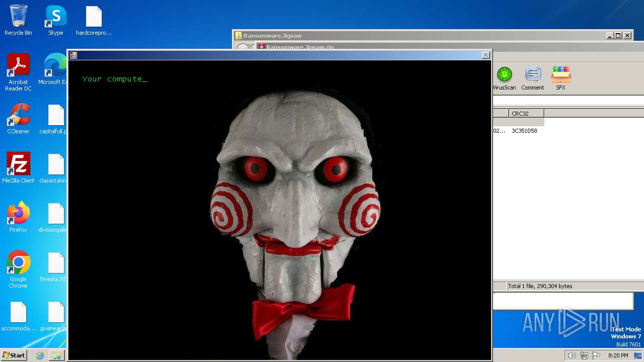Image resolution: width=644 pixels, height=362 pixels.
Task: Click the Action Center flag icon
Action: [x=596, y=355]
